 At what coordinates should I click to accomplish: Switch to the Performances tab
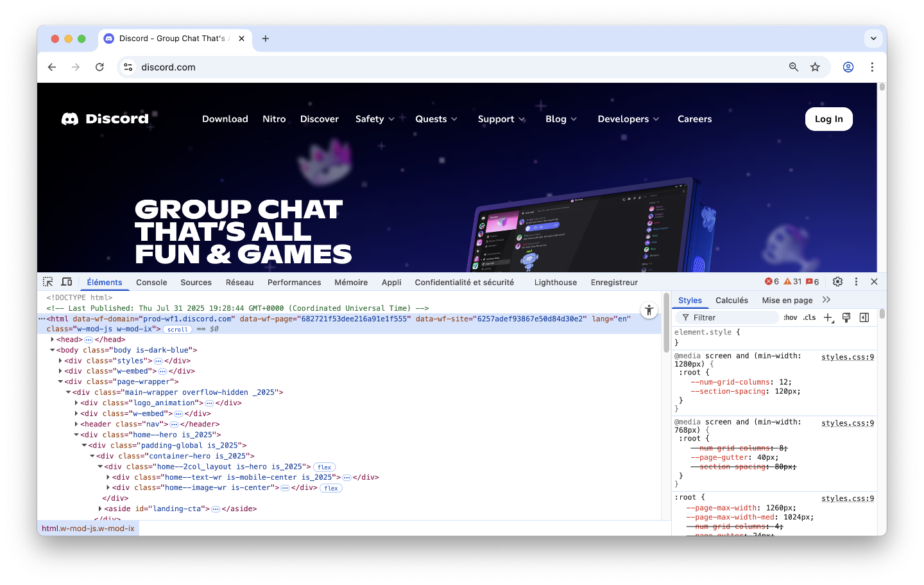295,283
